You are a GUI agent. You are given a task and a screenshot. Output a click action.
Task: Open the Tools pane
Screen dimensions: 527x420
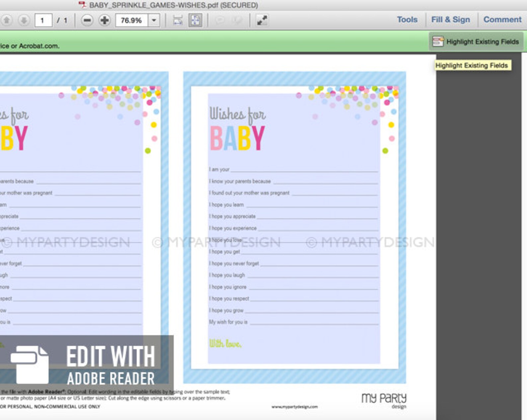pyautogui.click(x=407, y=20)
